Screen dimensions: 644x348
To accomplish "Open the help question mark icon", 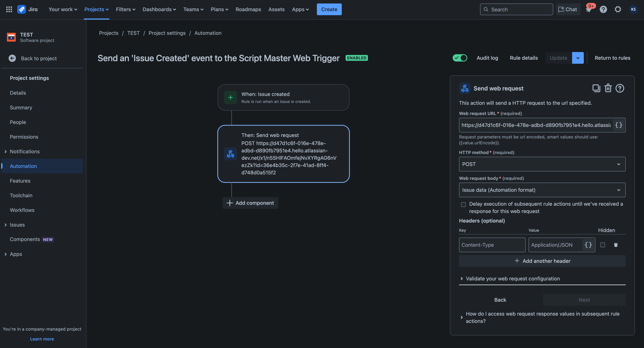I will 603,10.
